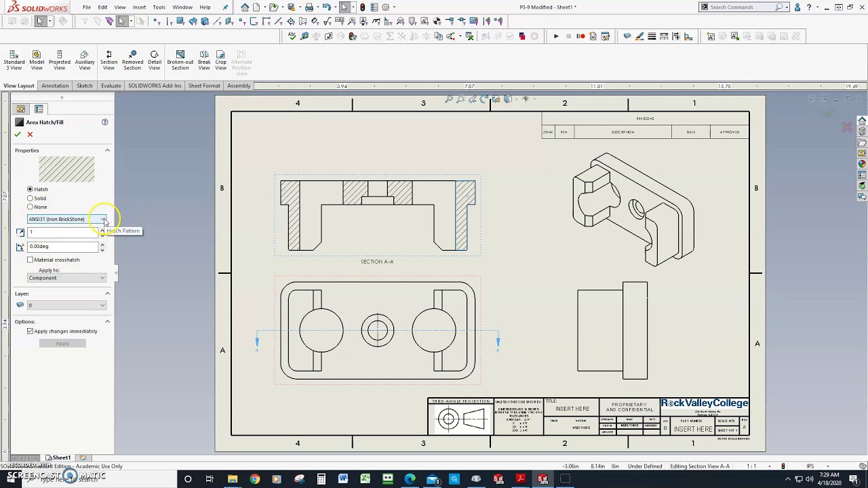The height and width of the screenshot is (488, 868).
Task: Click the Projected View tool
Action: point(60,60)
